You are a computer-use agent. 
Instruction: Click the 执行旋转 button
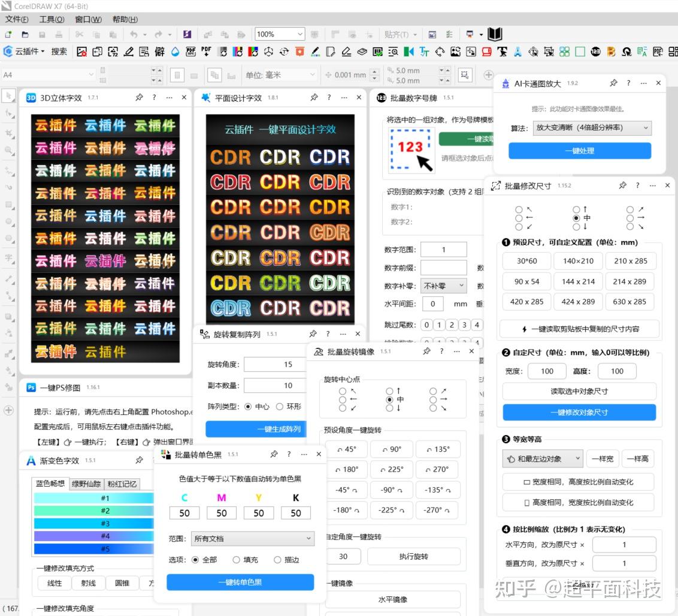(x=413, y=556)
